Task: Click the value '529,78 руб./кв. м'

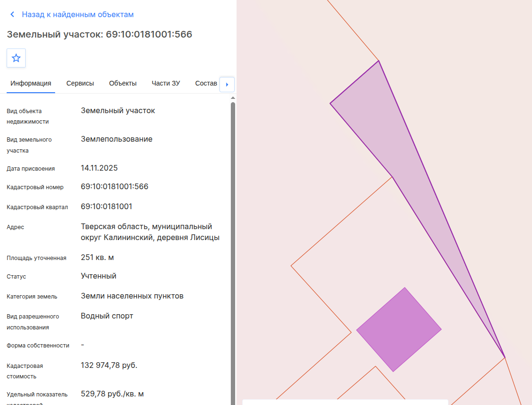Action: (x=112, y=394)
